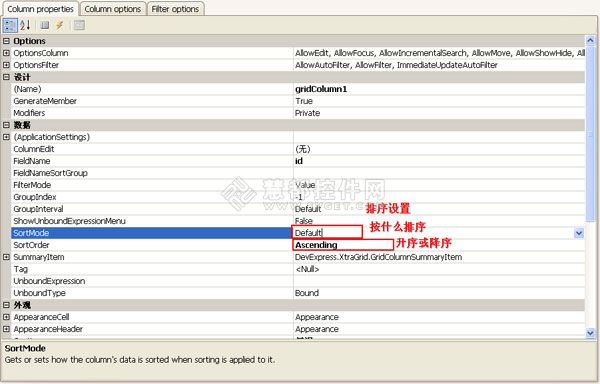Collapse the Options category
The image size is (600, 384).
(6, 41)
